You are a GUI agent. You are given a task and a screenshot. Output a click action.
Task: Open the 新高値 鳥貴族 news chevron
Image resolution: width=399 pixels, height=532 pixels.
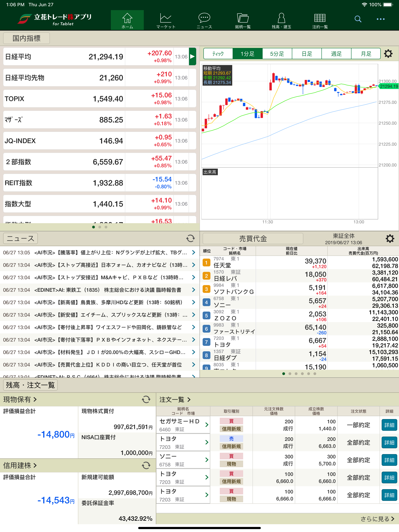coord(193,302)
